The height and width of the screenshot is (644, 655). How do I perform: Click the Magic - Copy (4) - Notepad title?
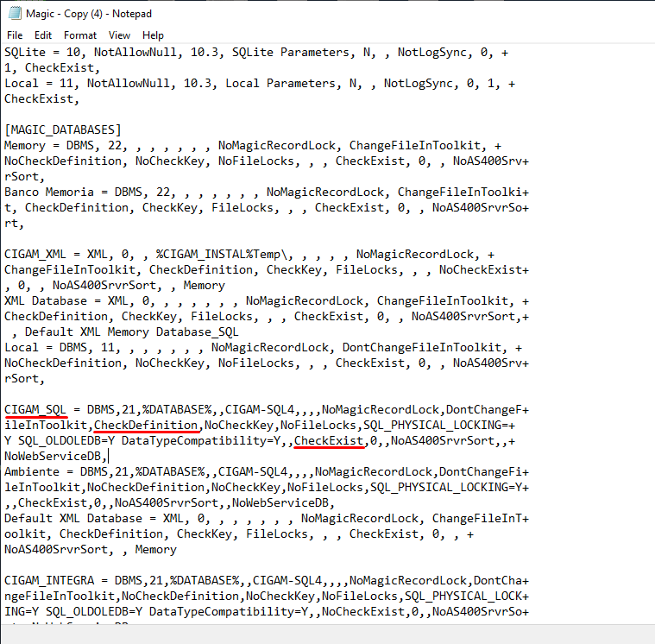point(89,14)
